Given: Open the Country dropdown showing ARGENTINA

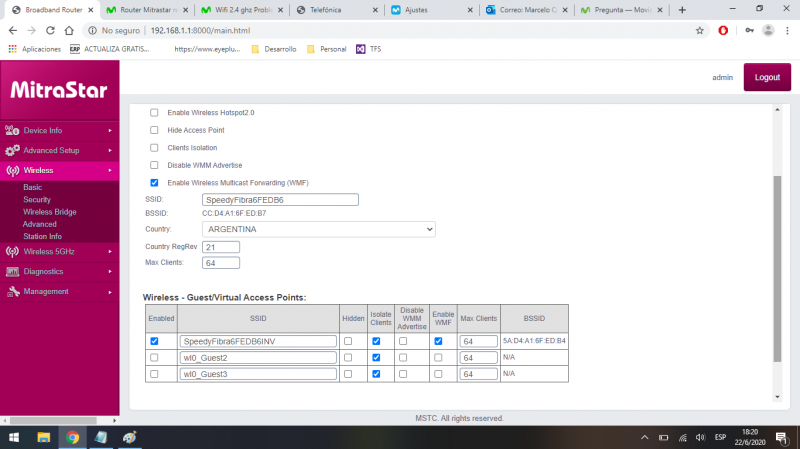Looking at the screenshot, I should 319,229.
